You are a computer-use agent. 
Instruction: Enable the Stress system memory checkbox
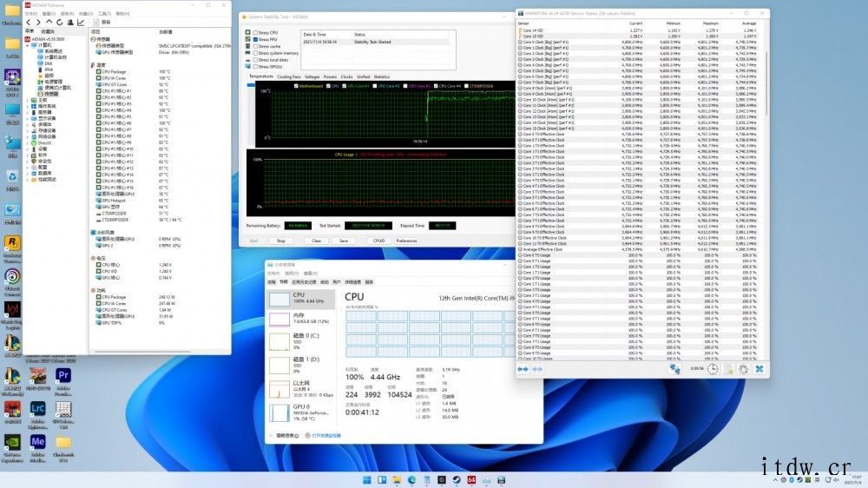tap(256, 53)
